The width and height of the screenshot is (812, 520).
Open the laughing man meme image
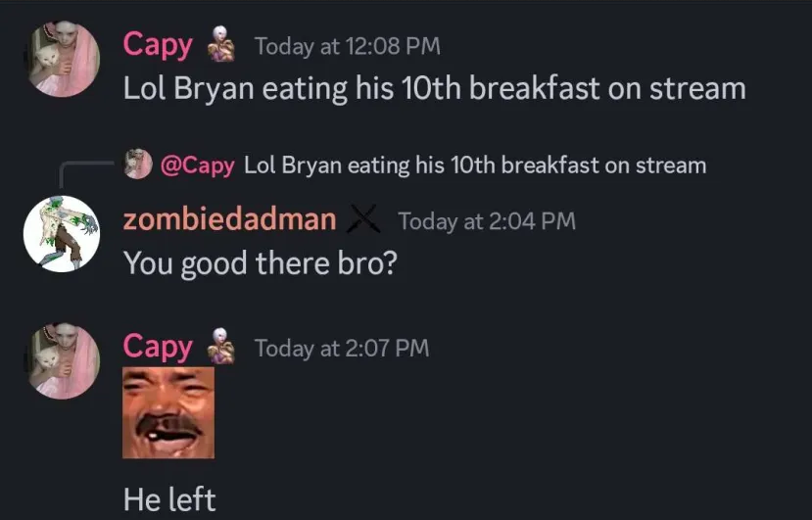coord(168,412)
